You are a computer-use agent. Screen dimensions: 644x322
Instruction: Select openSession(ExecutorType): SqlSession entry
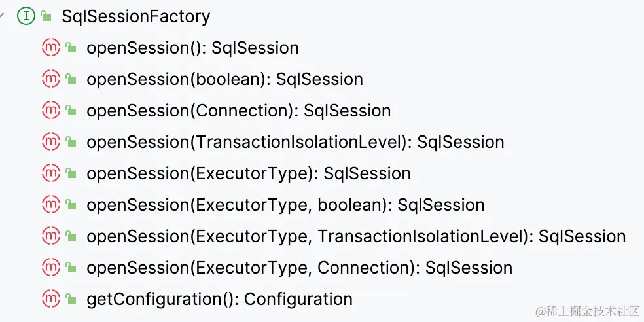249,173
